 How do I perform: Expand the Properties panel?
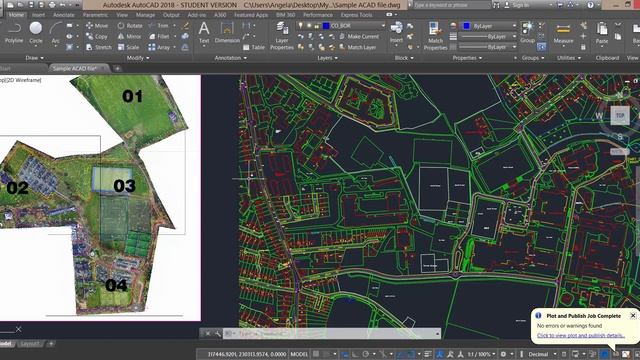(467, 58)
